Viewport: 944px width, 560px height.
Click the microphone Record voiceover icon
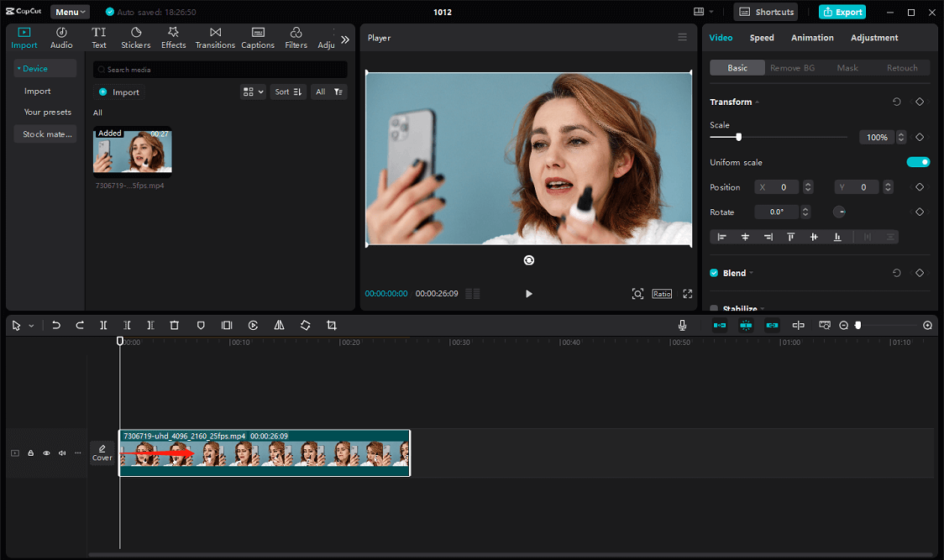pos(682,325)
